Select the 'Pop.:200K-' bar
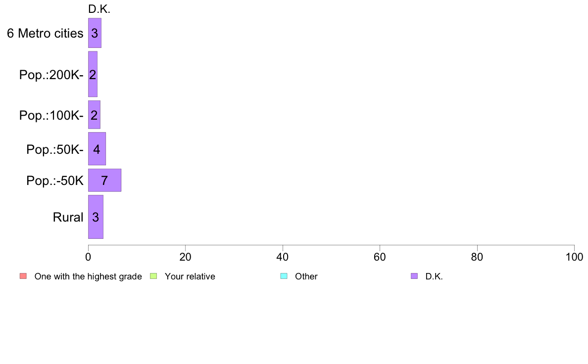Viewport: 588px width, 364px height. pos(93,74)
